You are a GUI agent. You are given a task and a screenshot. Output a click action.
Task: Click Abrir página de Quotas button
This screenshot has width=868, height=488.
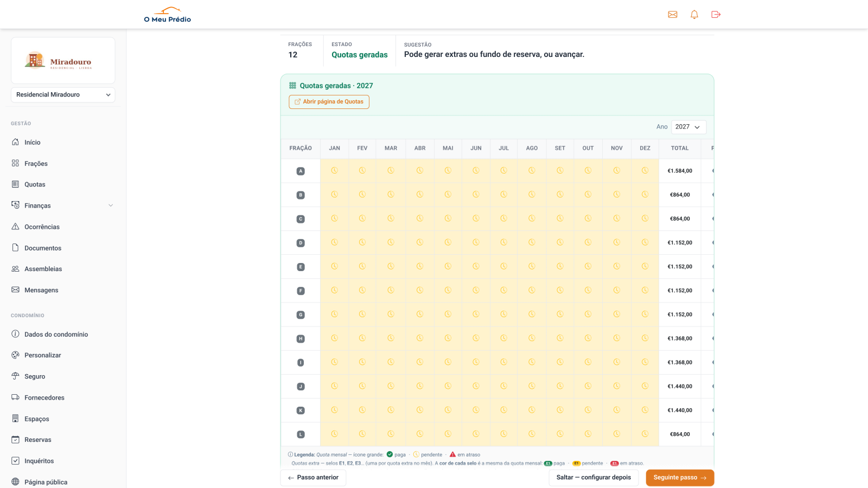click(x=329, y=102)
